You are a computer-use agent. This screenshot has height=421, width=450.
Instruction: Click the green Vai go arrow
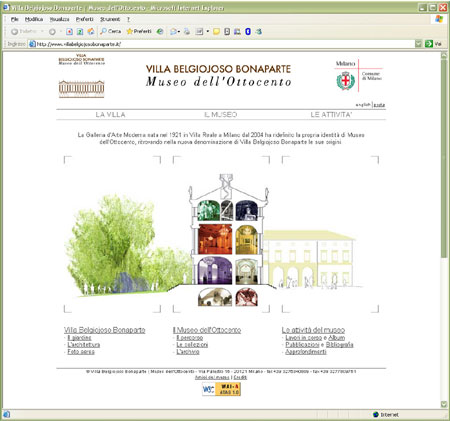pos(429,44)
